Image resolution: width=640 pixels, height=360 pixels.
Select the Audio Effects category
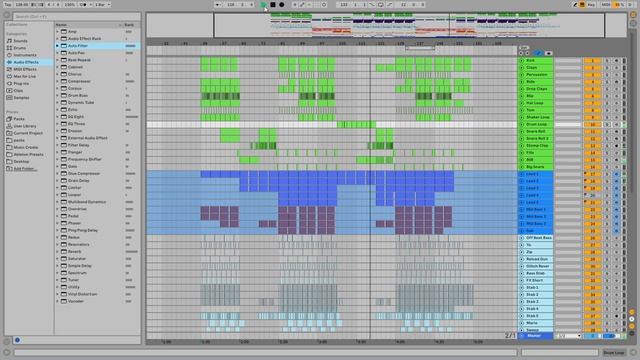point(26,62)
